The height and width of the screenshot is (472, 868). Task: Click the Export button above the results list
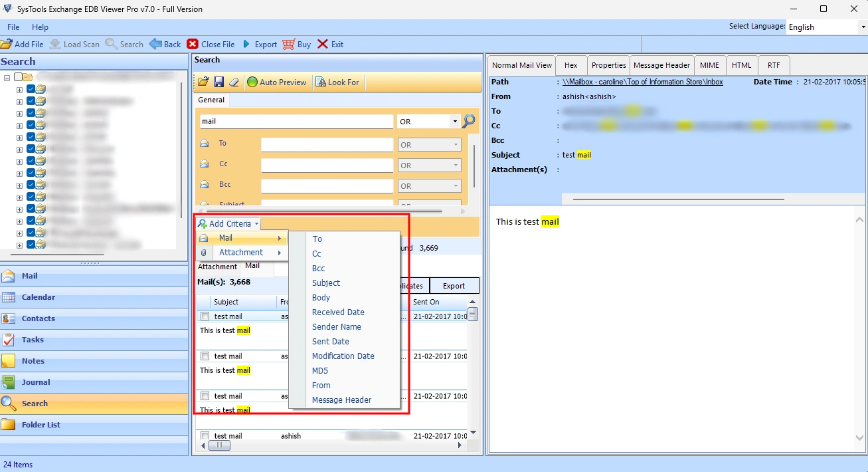point(454,286)
